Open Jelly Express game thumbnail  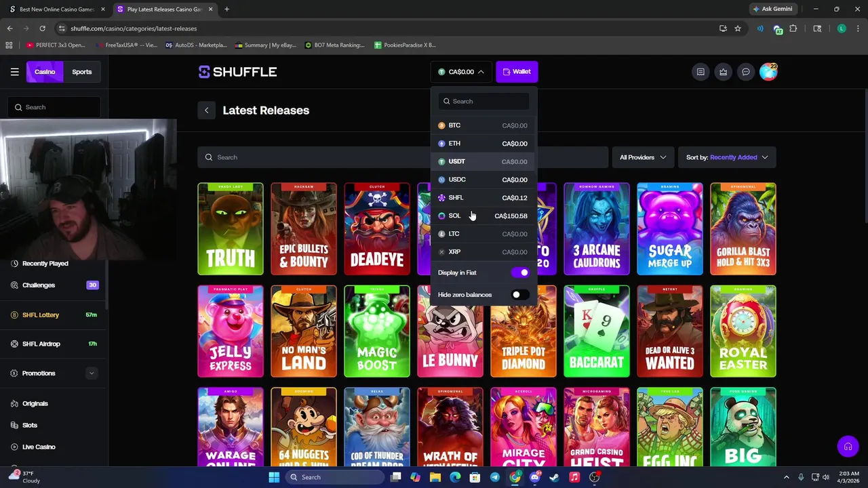[231, 331]
